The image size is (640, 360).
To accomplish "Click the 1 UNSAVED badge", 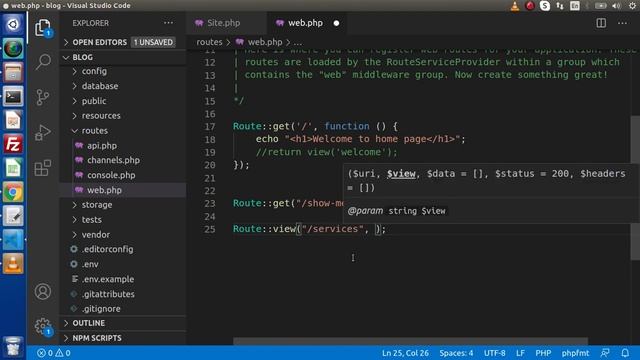I will tap(153, 42).
